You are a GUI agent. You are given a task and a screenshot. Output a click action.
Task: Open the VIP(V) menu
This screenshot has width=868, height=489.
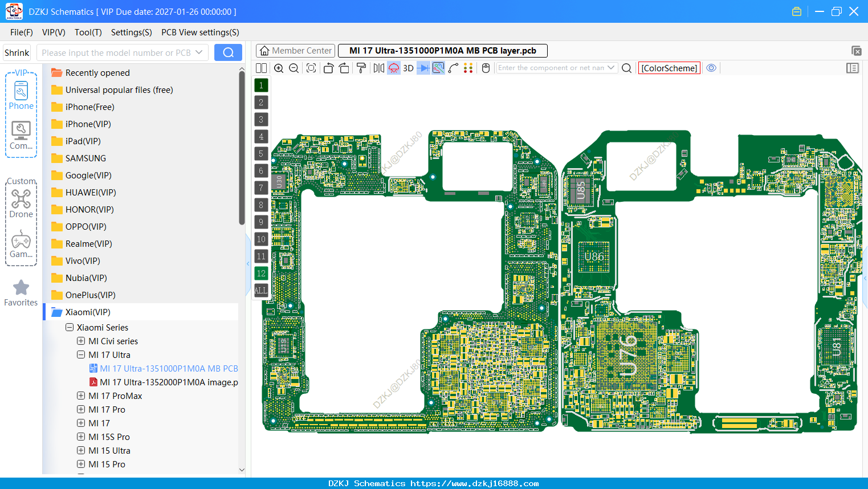pos(54,32)
